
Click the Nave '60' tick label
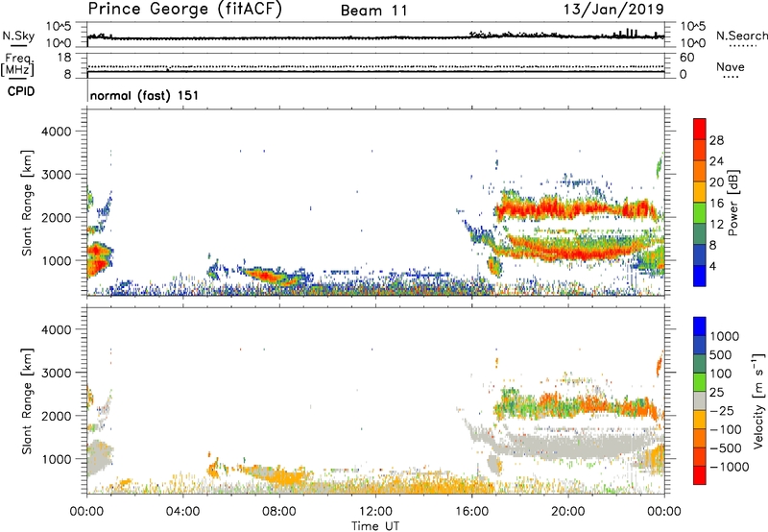click(x=686, y=58)
